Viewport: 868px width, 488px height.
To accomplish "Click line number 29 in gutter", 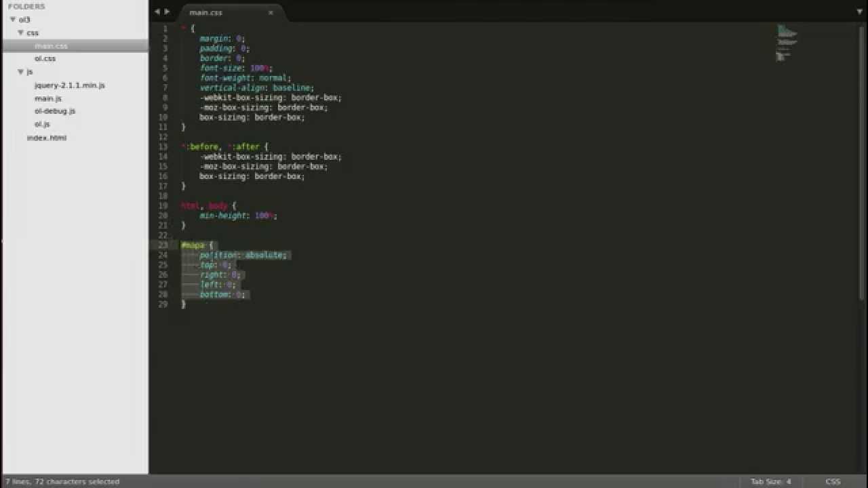I will (163, 304).
